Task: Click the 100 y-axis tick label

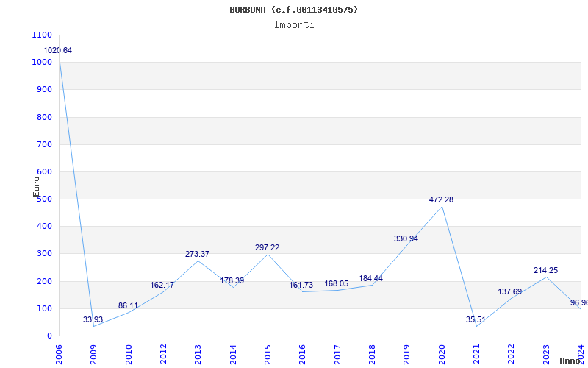Action: click(44, 308)
